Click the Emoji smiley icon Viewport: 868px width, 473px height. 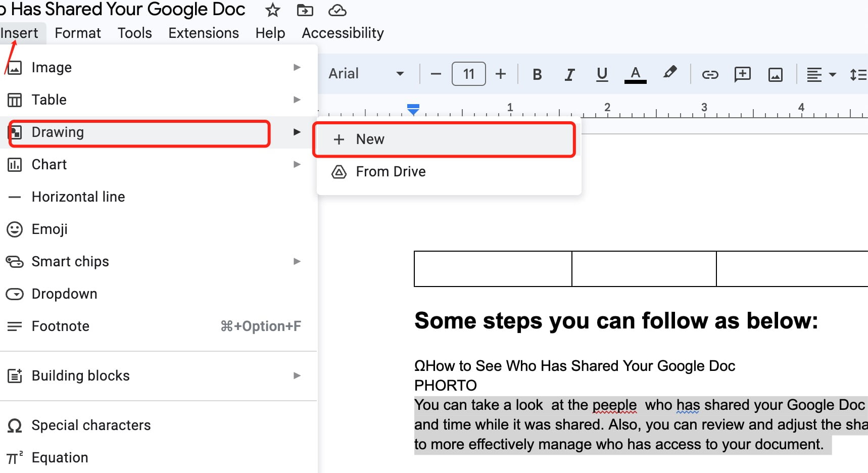coord(15,229)
